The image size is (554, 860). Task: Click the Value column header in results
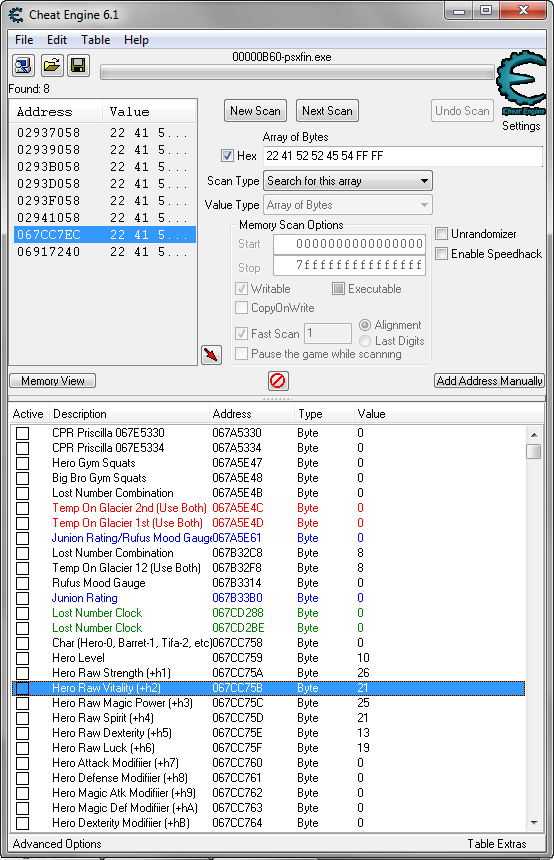(x=149, y=112)
